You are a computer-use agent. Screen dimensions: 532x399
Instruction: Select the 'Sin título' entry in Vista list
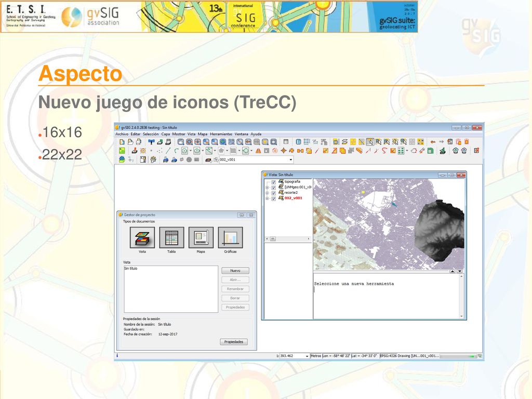click(x=130, y=269)
